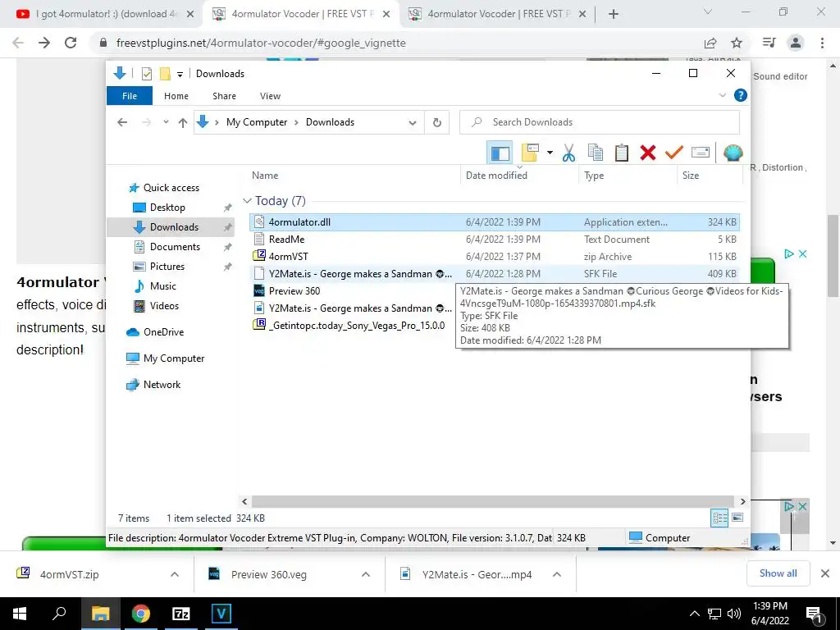Reload the Chrome page

click(x=71, y=43)
